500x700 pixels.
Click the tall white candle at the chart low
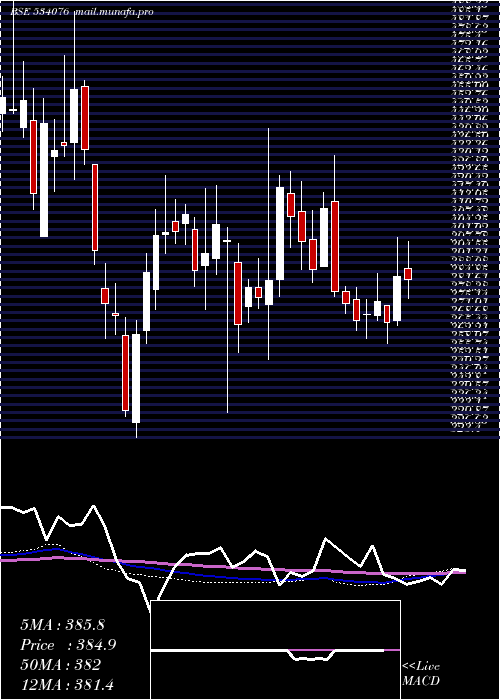click(x=136, y=378)
